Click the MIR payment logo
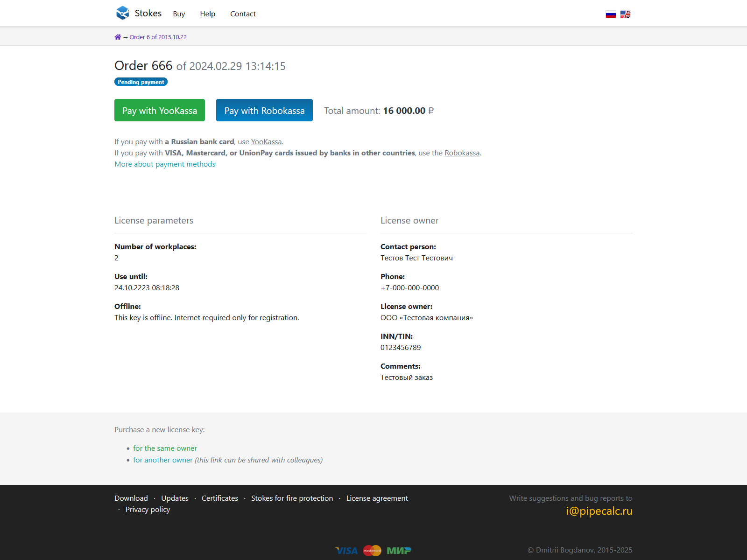The image size is (747, 560). [399, 551]
